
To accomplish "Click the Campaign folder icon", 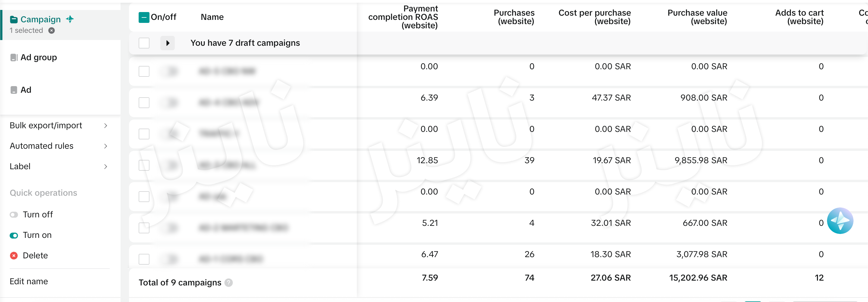I will (14, 20).
